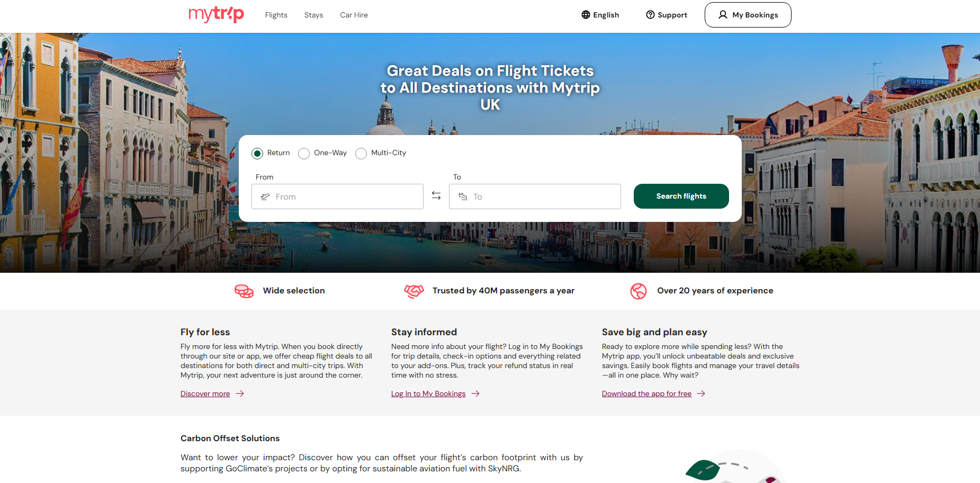This screenshot has height=483, width=980.
Task: Click the mytrip logo
Action: coord(216,14)
